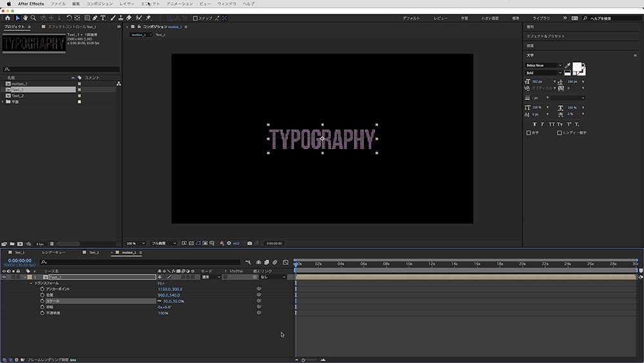
Task: Click the white fill color swatch
Action: 576,66
